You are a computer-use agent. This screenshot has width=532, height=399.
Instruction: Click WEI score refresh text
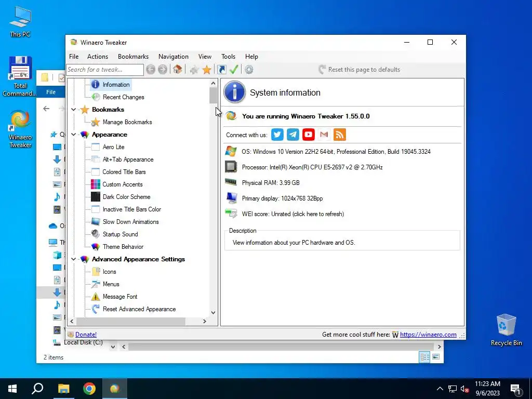tap(293, 214)
